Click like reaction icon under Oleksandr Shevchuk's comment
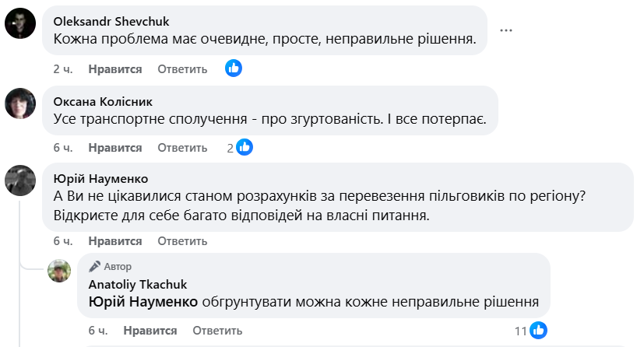Image resolution: width=644 pixels, height=347 pixels. pyautogui.click(x=234, y=68)
